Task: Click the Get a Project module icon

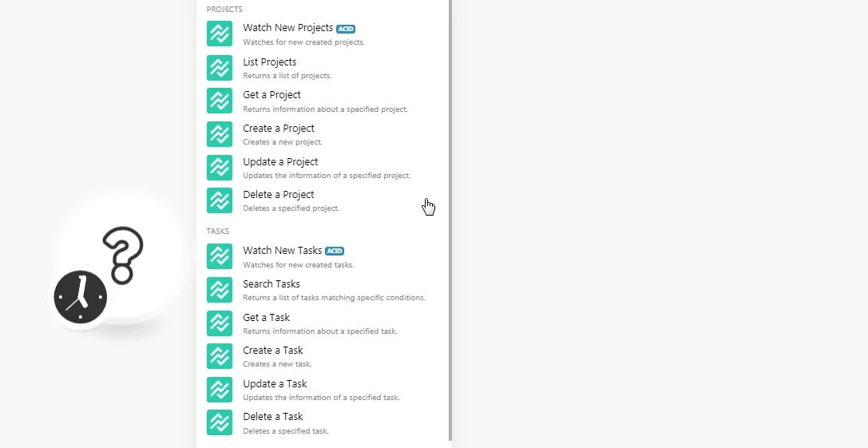Action: tap(220, 101)
